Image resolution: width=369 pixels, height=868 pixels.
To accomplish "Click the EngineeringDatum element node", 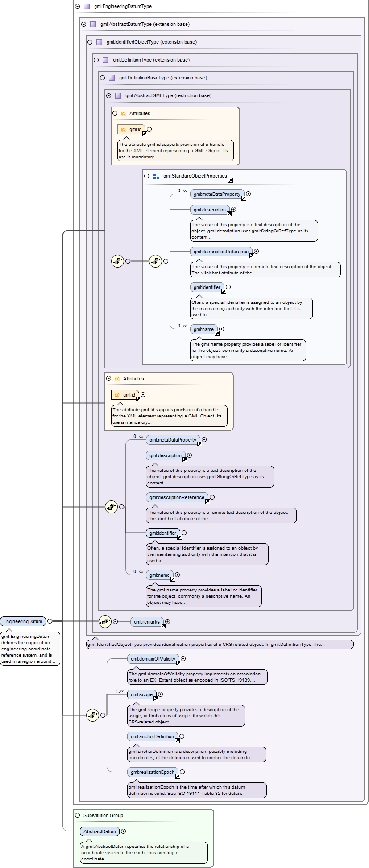I will click(23, 621).
